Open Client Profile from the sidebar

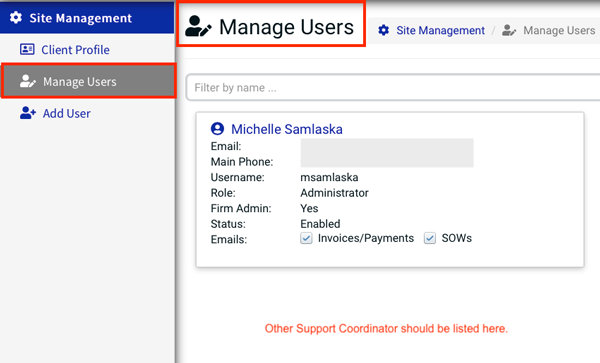click(x=75, y=50)
